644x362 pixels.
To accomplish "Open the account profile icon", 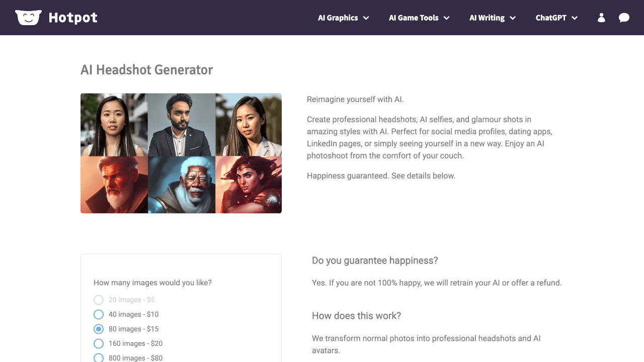I will coord(601,17).
